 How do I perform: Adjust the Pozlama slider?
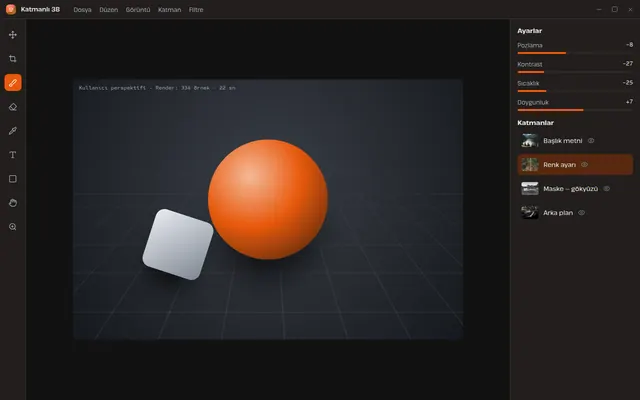(575, 53)
